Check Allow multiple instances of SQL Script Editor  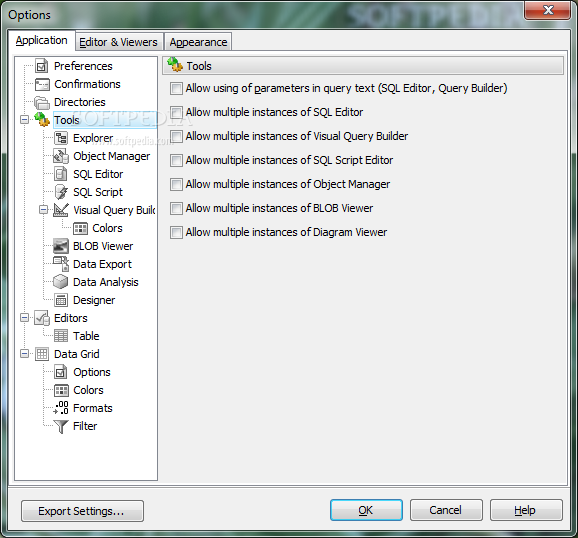(176, 160)
